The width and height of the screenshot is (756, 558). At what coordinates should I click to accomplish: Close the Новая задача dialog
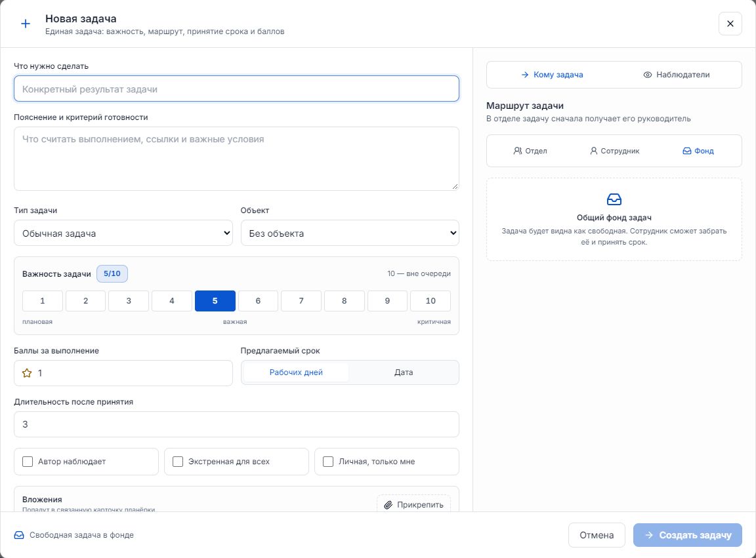pos(730,24)
